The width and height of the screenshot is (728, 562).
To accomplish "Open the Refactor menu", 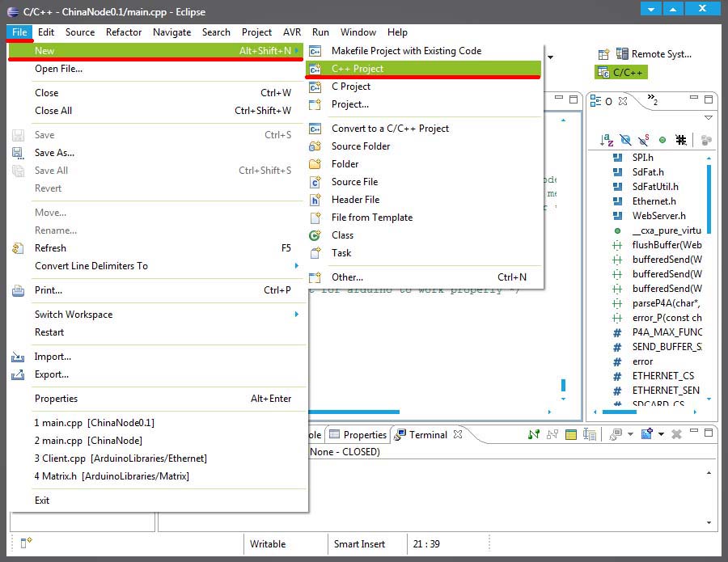I will coord(124,32).
